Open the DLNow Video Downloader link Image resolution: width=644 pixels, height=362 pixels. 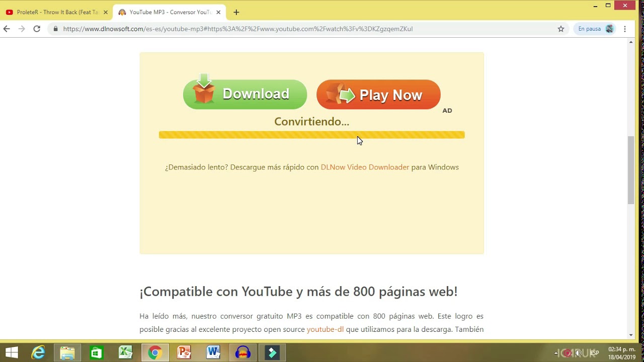click(x=365, y=167)
